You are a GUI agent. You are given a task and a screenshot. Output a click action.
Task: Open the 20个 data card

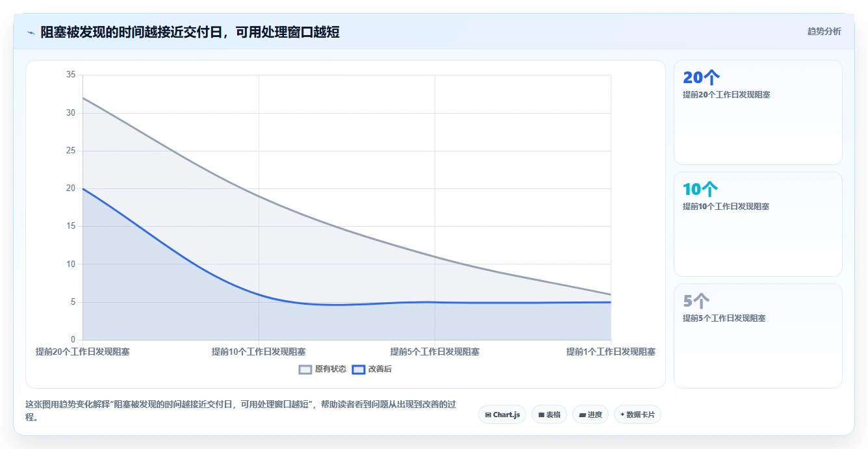click(x=758, y=112)
